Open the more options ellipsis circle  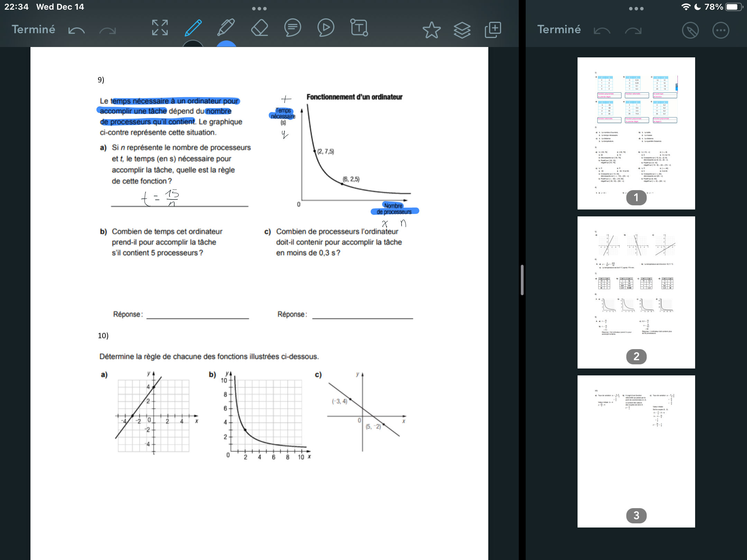point(721,30)
